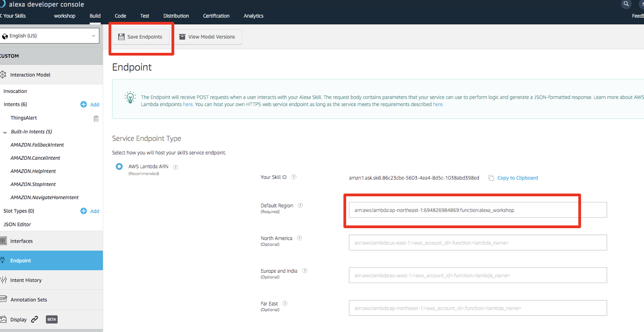644x332 pixels.
Task: Open the Build tab
Action: click(x=95, y=16)
